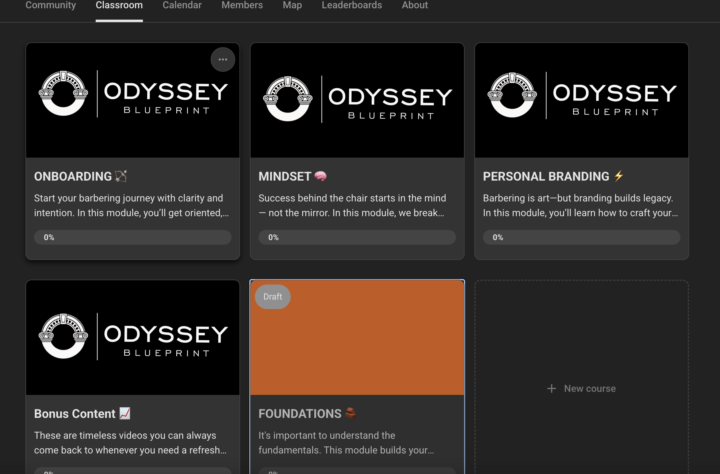View the Leaderboards tab
720x474 pixels.
[x=352, y=6]
